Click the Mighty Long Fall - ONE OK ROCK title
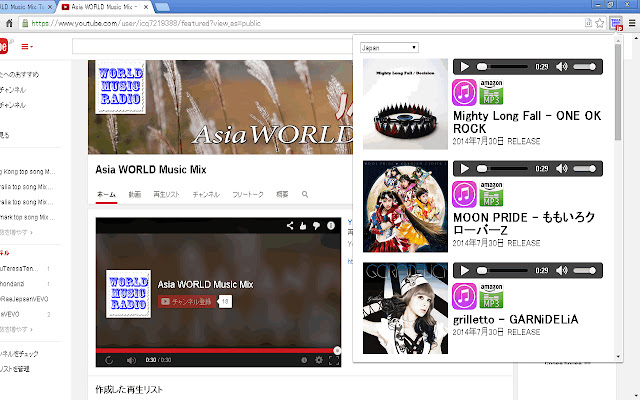Screen dimensions: 640x400 527,122
